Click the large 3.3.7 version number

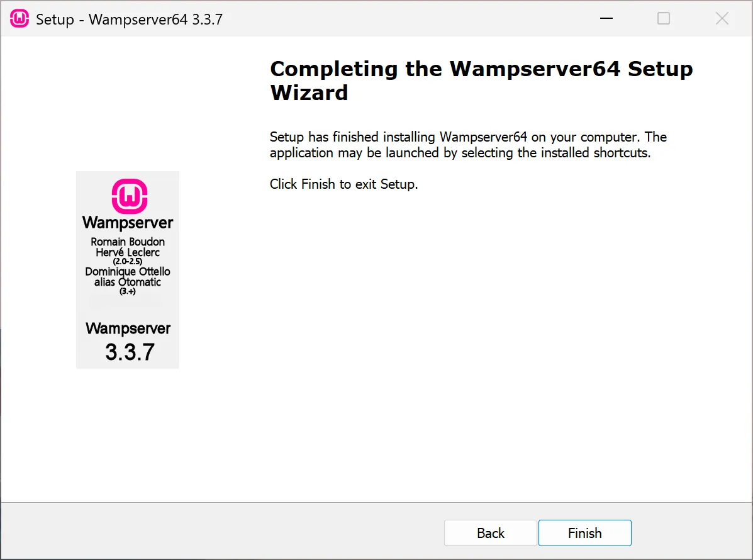(x=130, y=352)
